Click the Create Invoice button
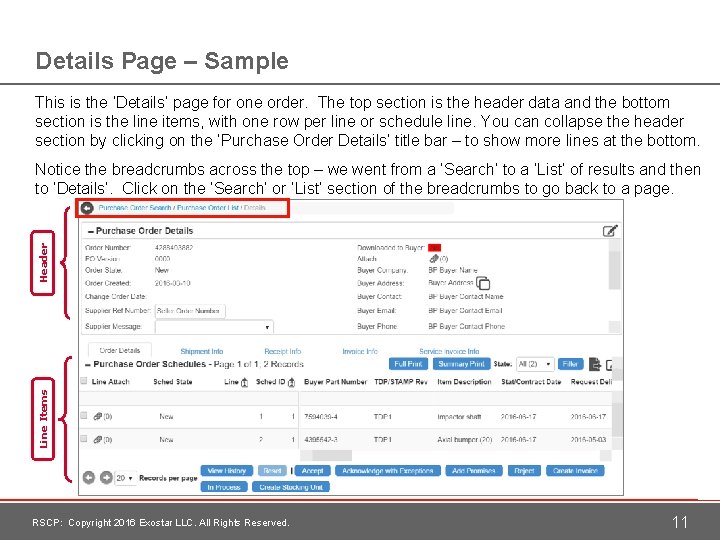This screenshot has width=720, height=540. pyautogui.click(x=575, y=471)
